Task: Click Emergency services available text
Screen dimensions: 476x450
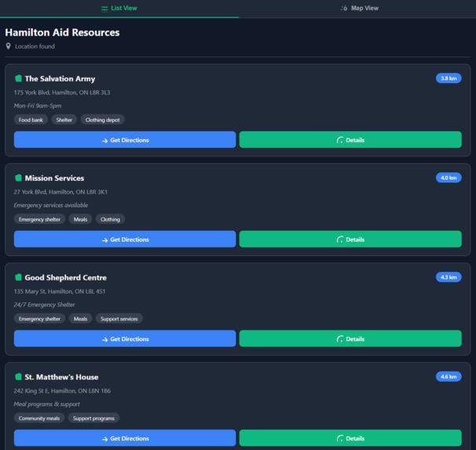Action: click(51, 206)
